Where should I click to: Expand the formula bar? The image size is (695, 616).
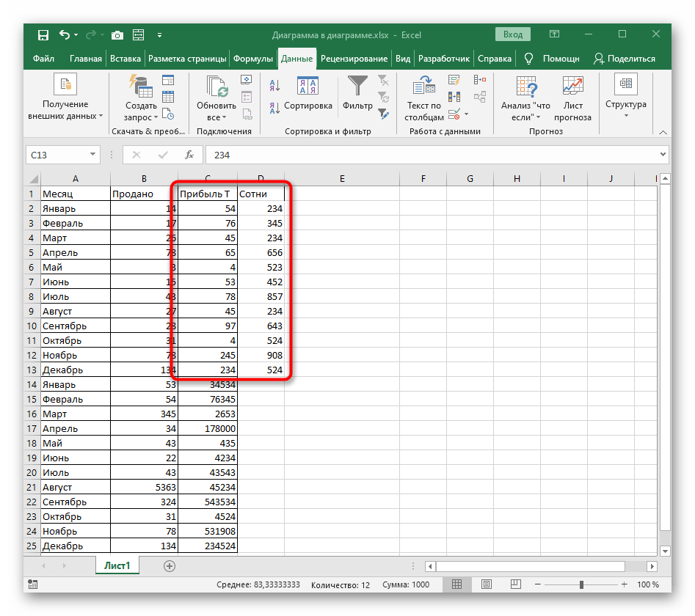[x=663, y=155]
